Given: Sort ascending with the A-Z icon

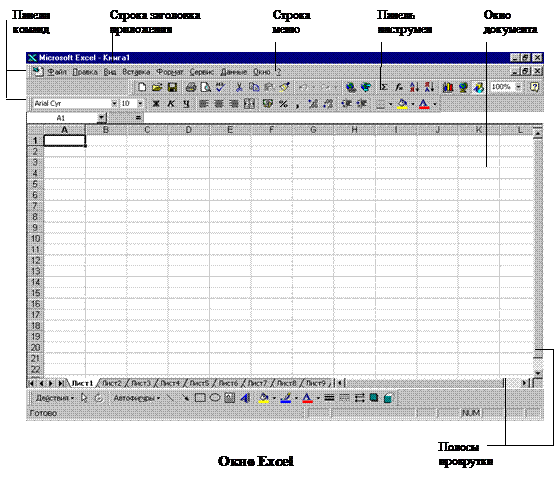Looking at the screenshot, I should coord(414,87).
